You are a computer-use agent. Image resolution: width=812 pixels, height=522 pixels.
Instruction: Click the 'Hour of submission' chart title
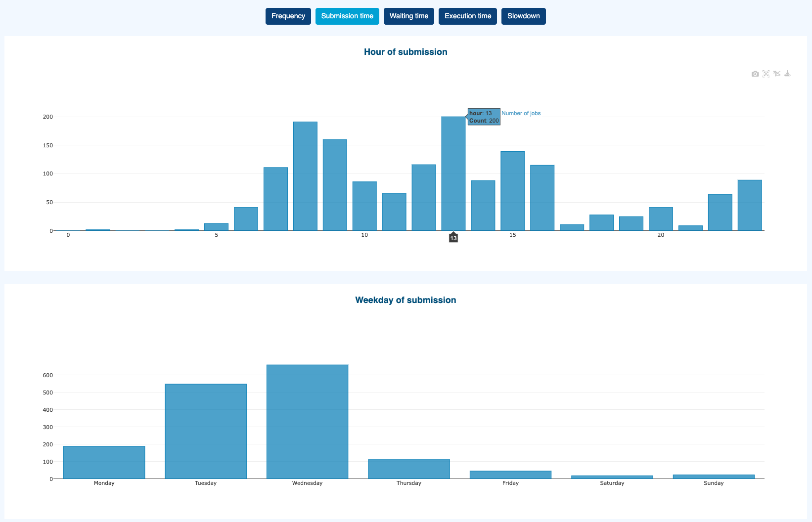coord(406,52)
